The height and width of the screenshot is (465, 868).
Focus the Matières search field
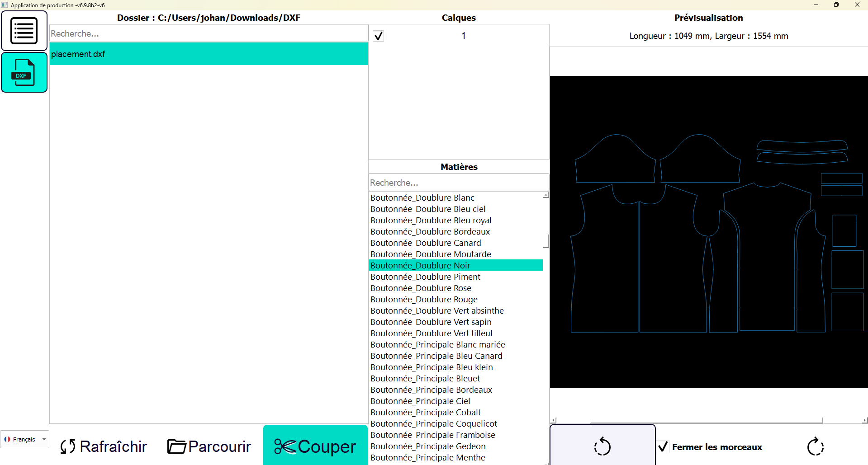tap(458, 183)
